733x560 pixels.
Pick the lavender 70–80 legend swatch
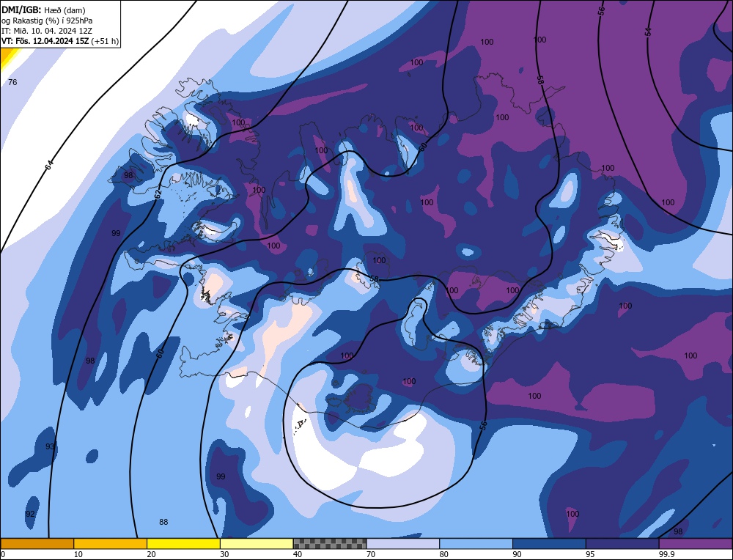pos(403,543)
